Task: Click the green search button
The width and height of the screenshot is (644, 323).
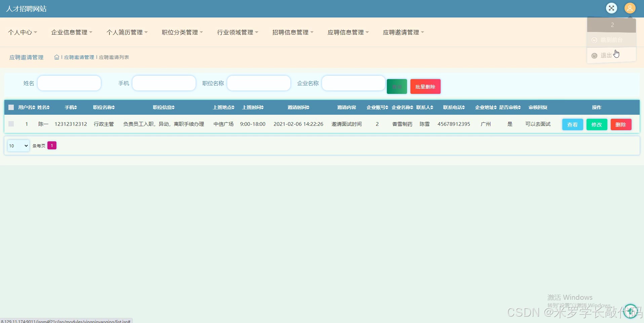Action: (x=397, y=86)
